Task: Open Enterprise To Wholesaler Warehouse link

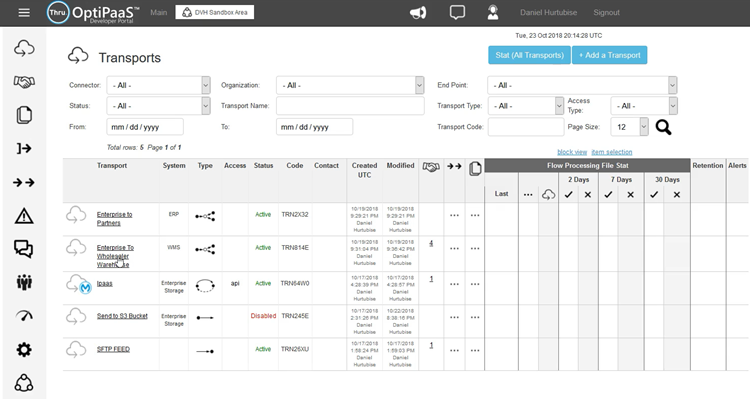Action: pos(115,256)
